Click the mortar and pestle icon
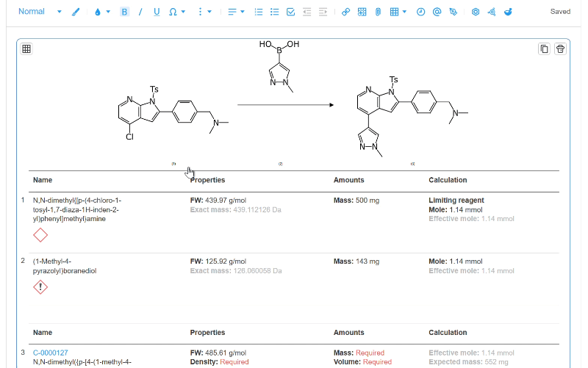 [508, 12]
